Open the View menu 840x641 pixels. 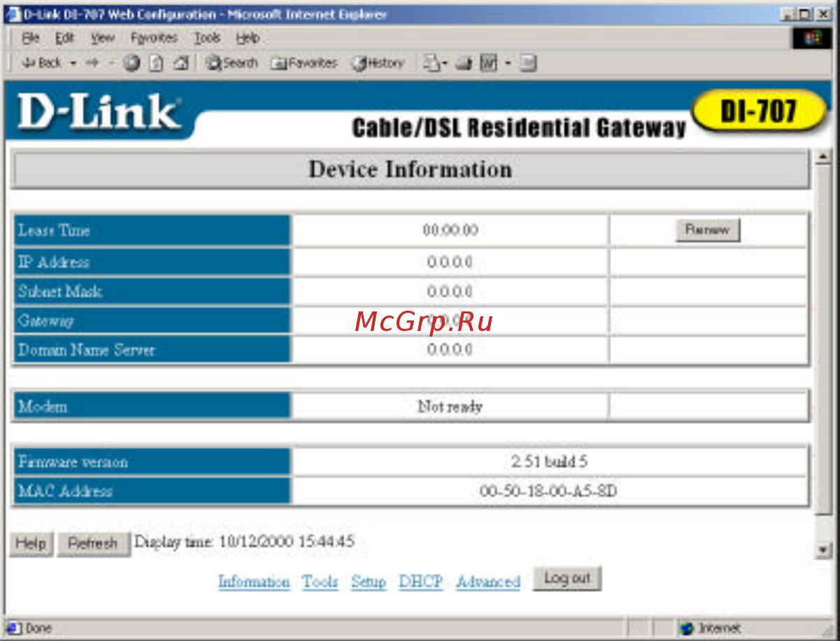[103, 38]
